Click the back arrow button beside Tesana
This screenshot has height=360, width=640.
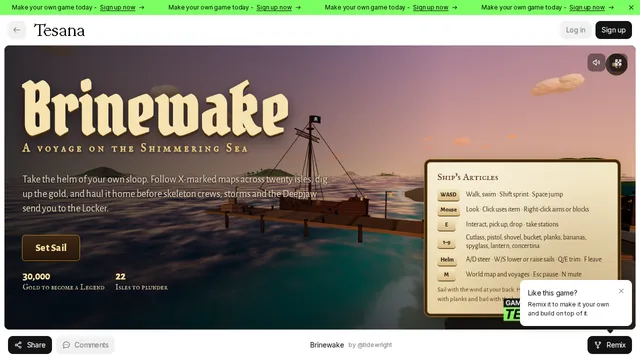click(x=17, y=30)
